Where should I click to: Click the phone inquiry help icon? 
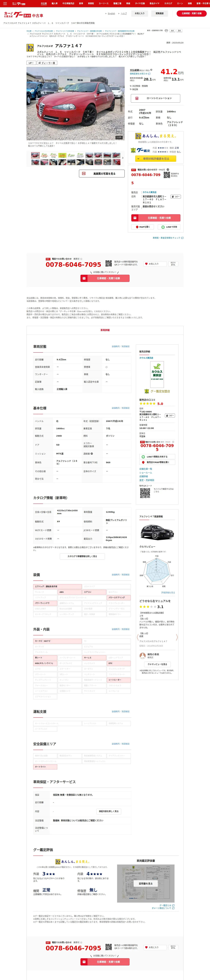(x=168, y=170)
